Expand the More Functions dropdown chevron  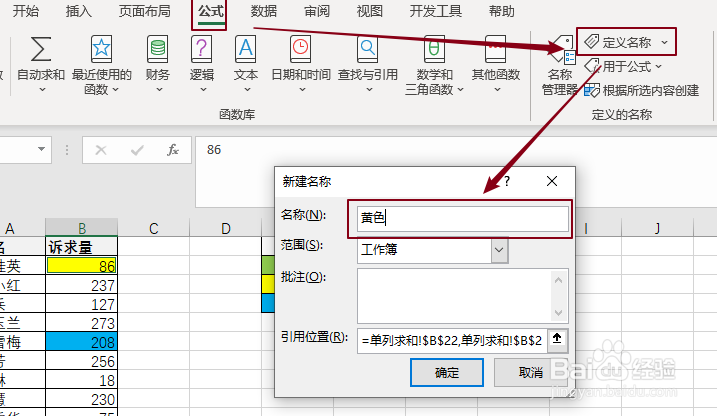tap(497, 90)
